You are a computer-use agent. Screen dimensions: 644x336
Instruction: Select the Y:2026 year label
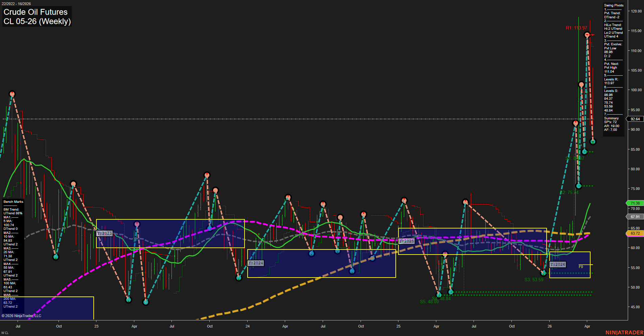pos(557,265)
